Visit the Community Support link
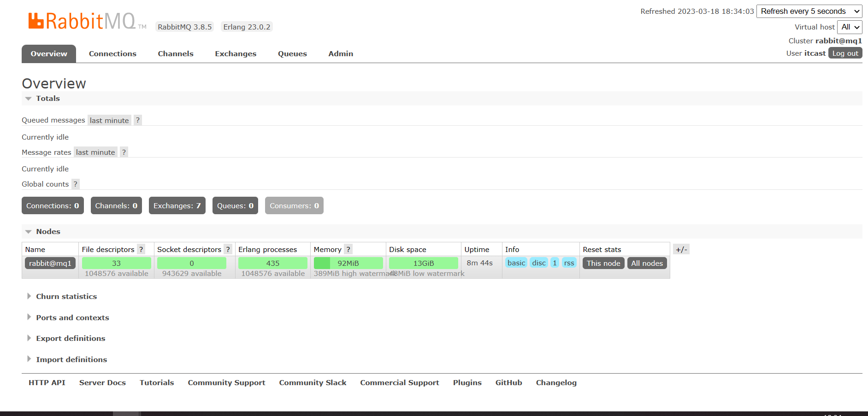Viewport: 868px width, 416px height. point(226,382)
